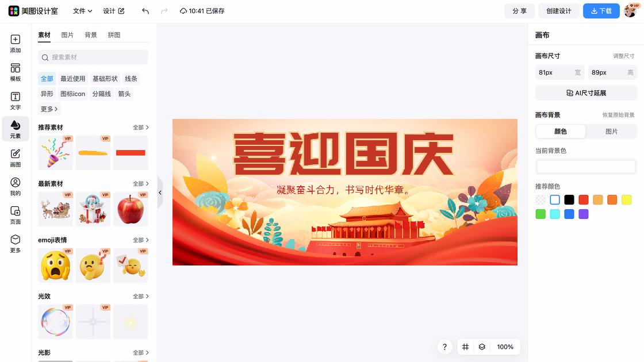Collapse the left materials panel arrow
This screenshot has width=644, height=362.
(160, 192)
